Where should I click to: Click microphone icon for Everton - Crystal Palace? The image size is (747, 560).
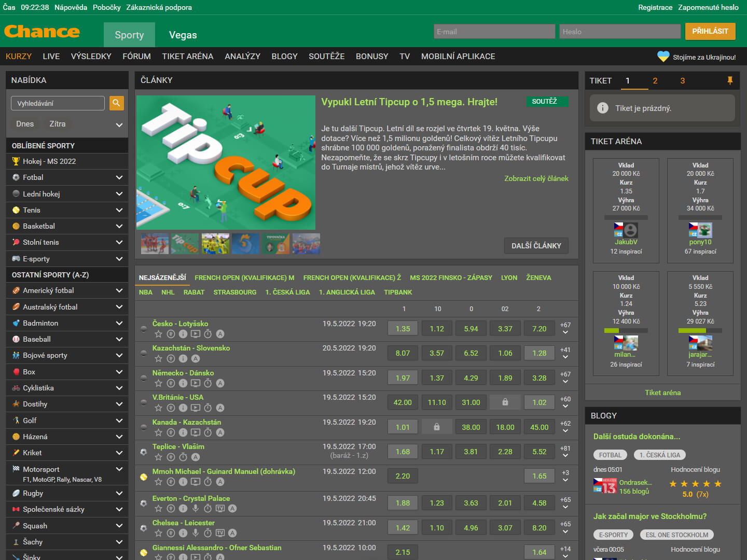point(196,508)
